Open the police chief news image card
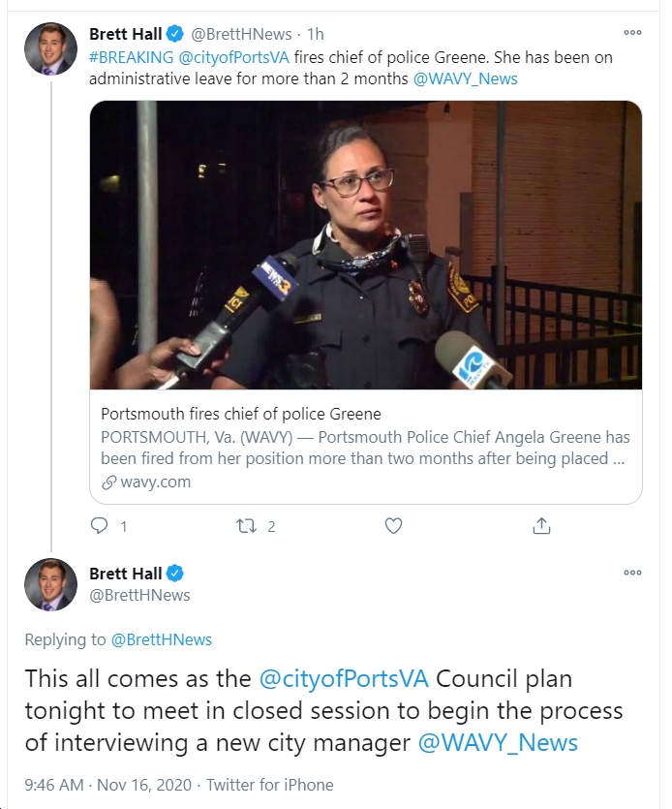Screen dimensions: 672x809 tap(366, 245)
